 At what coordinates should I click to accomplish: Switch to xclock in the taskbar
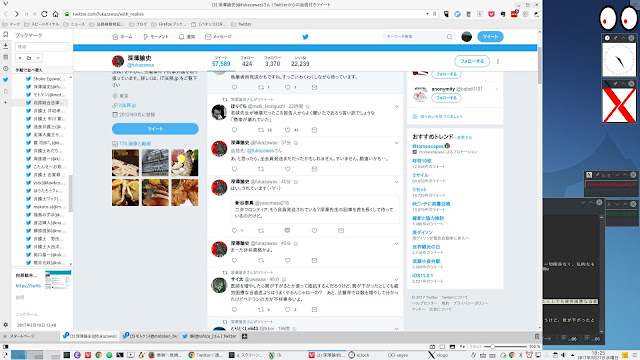pyautogui.click(x=360, y=355)
